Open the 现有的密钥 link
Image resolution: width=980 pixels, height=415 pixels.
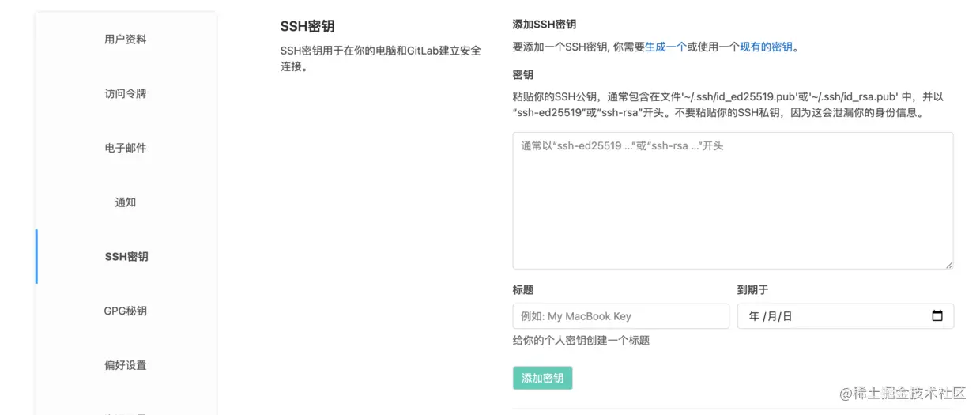(766, 47)
